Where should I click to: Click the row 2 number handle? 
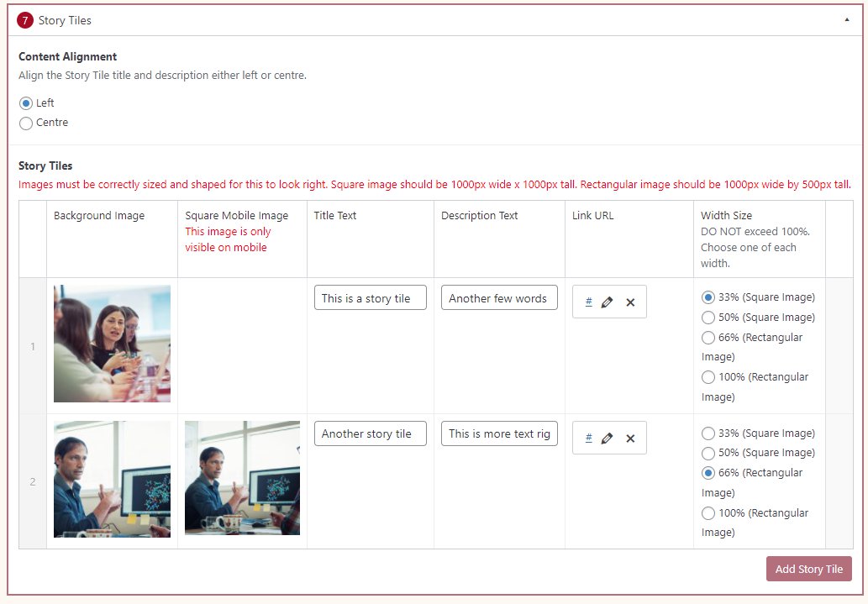click(33, 481)
